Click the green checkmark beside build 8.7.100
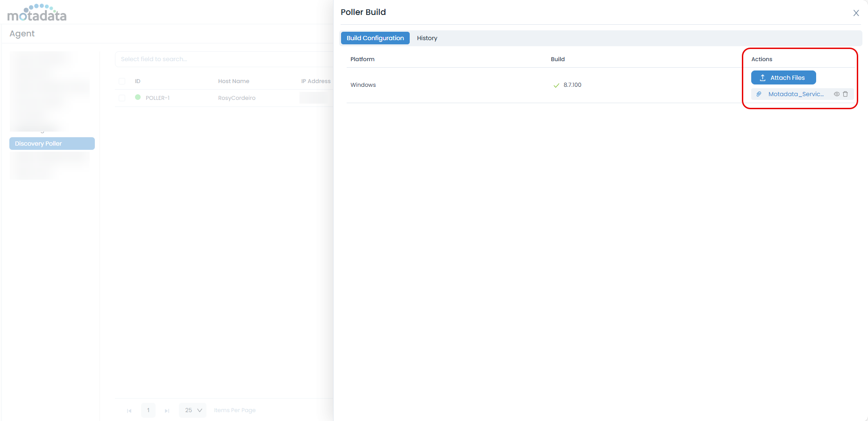This screenshot has width=868, height=421. click(556, 85)
